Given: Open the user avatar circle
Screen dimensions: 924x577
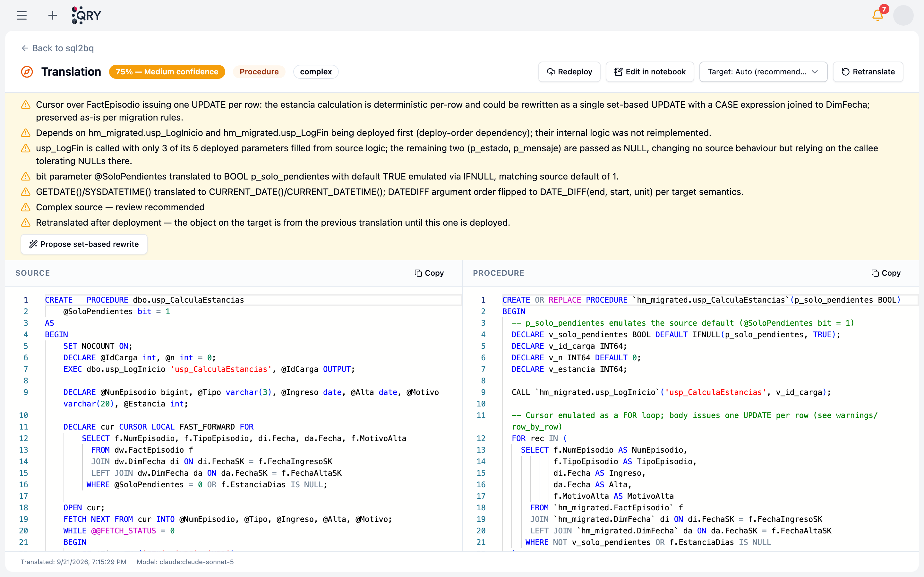Looking at the screenshot, I should point(903,15).
